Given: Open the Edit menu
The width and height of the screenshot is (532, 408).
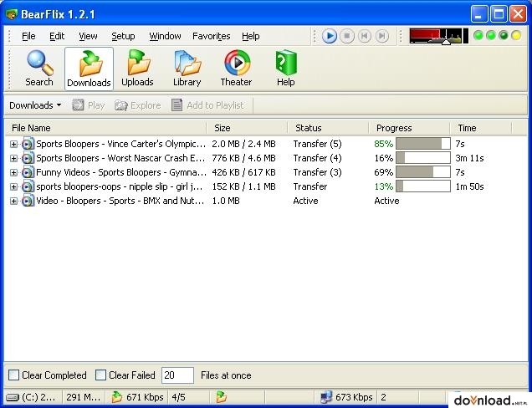Looking at the screenshot, I should click(57, 36).
